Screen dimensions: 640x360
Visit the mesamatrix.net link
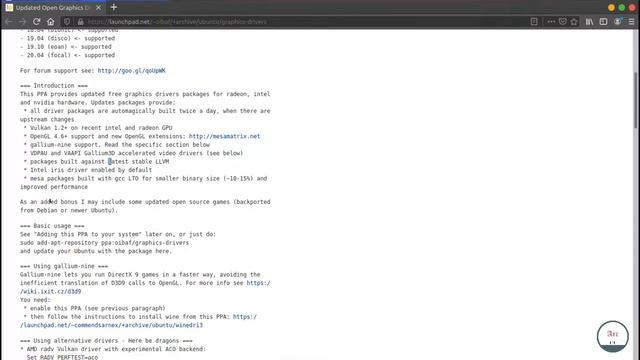(224, 136)
